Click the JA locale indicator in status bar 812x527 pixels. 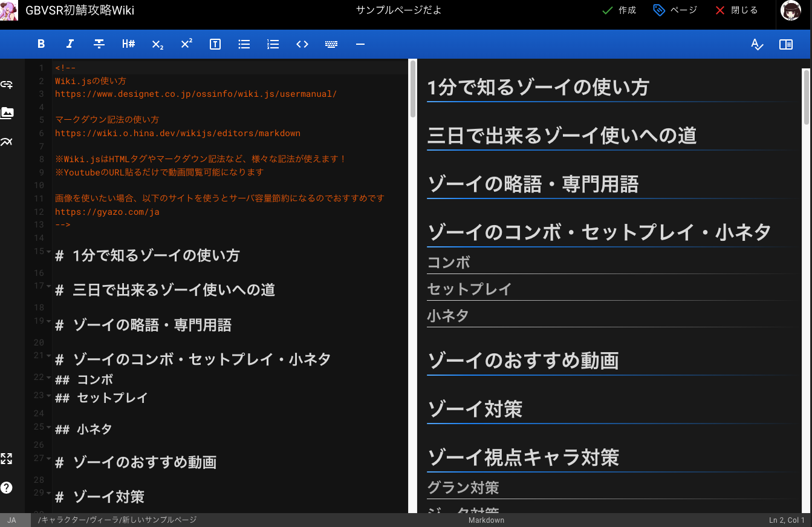(x=12, y=520)
